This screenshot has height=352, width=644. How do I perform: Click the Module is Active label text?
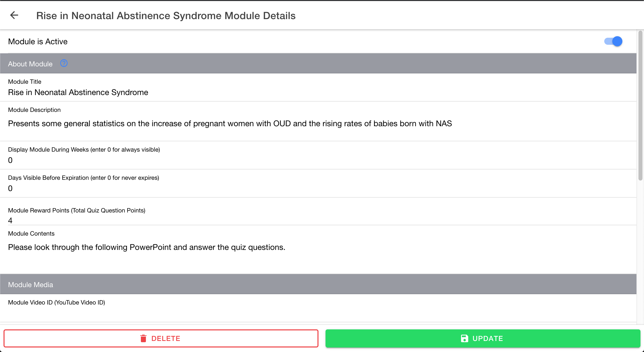pyautogui.click(x=38, y=41)
